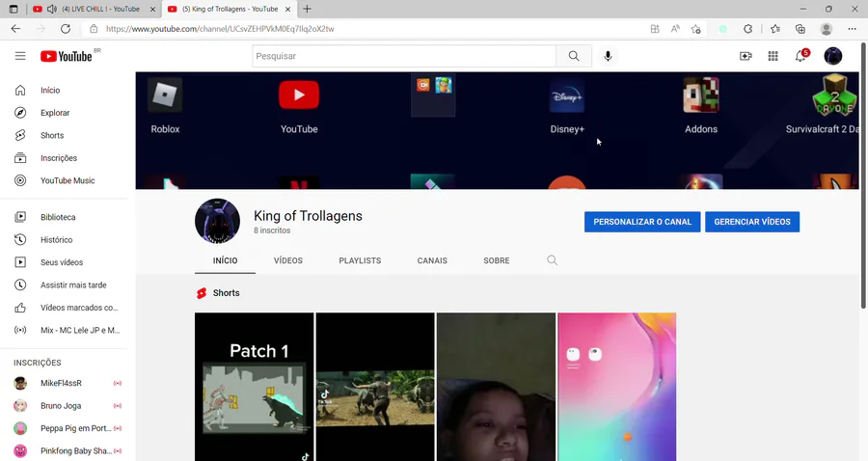Start voice search with microphone
The image size is (868, 461).
pos(608,56)
